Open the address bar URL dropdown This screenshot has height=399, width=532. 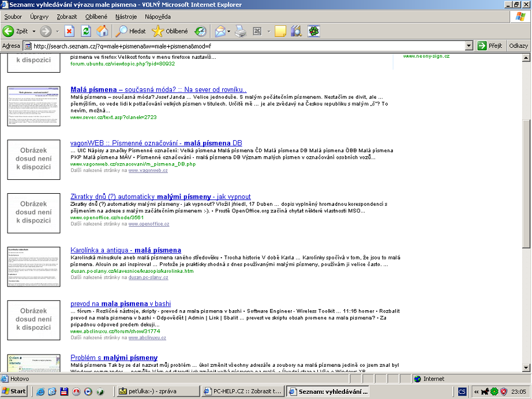(x=468, y=46)
